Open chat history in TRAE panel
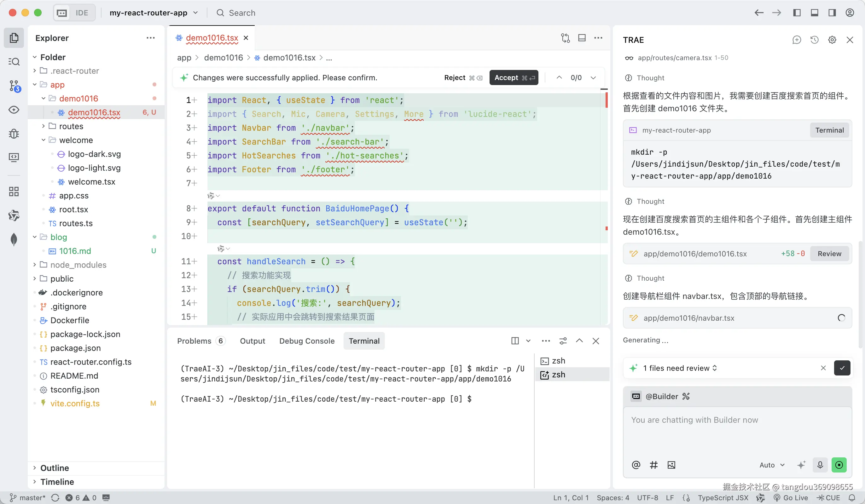The width and height of the screenshot is (865, 504). [x=815, y=40]
